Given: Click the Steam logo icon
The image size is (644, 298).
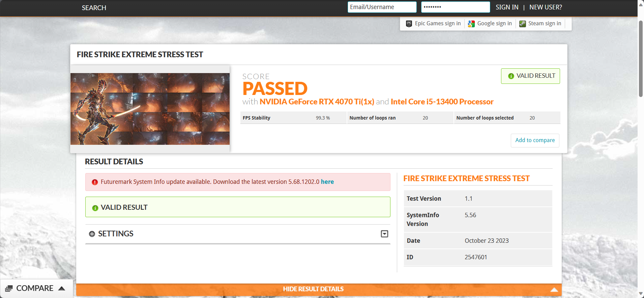Looking at the screenshot, I should (x=522, y=24).
